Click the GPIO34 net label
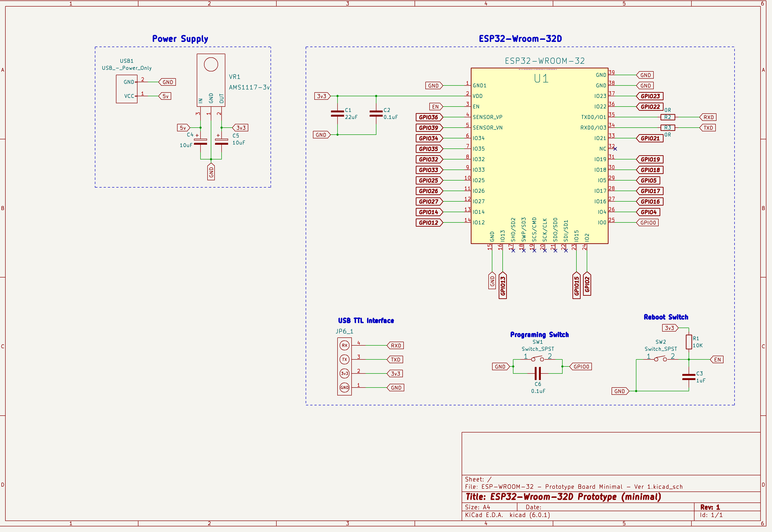 tap(429, 138)
